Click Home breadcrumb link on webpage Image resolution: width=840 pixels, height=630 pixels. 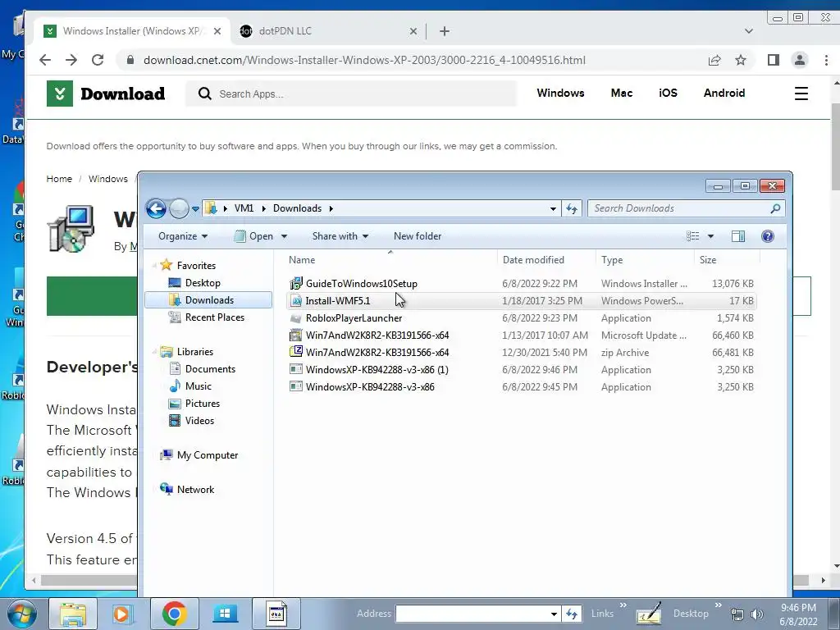[59, 179]
